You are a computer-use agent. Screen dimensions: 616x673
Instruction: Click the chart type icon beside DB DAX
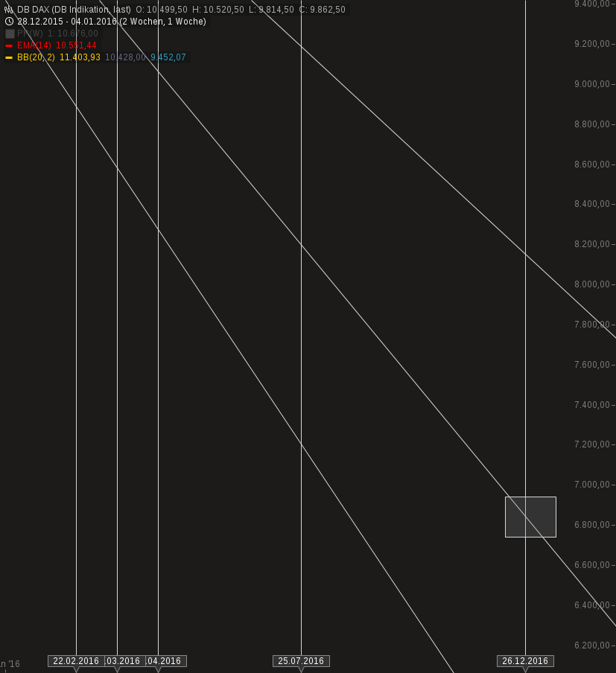[9, 10]
